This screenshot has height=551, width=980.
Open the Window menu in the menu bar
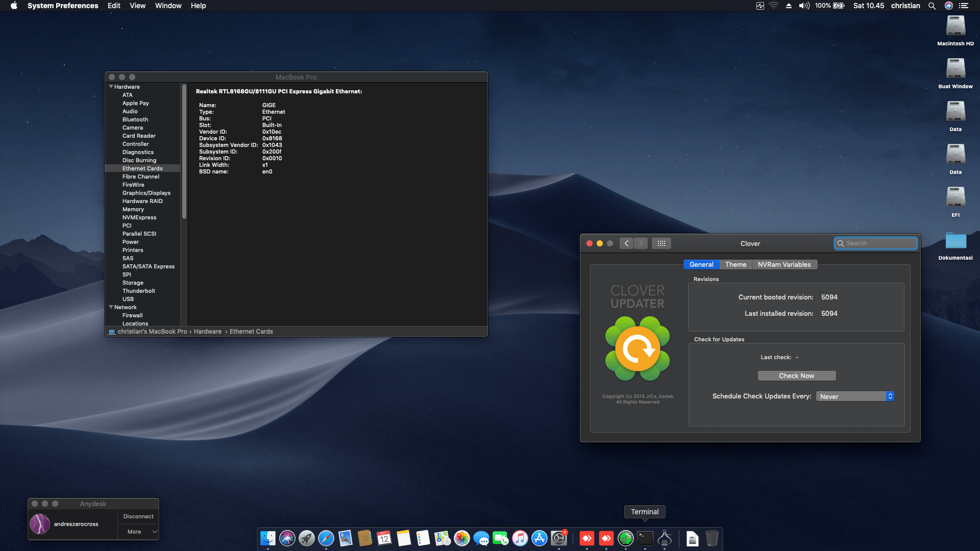tap(168, 6)
